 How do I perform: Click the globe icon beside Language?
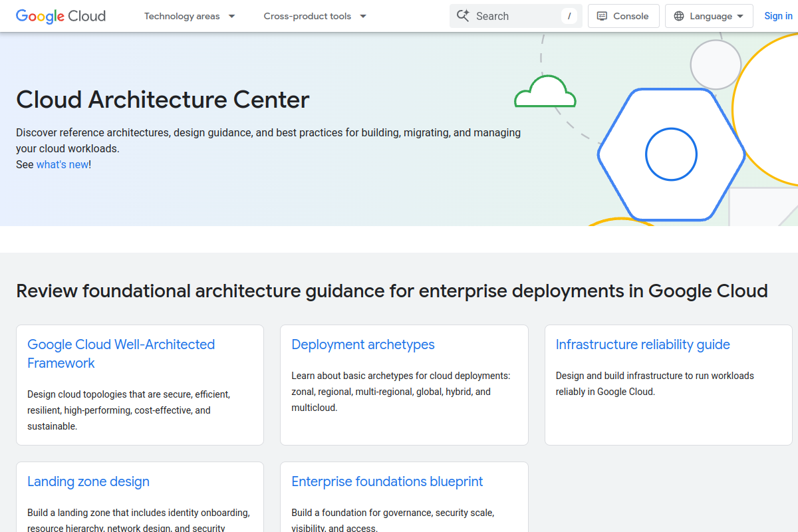click(x=679, y=16)
